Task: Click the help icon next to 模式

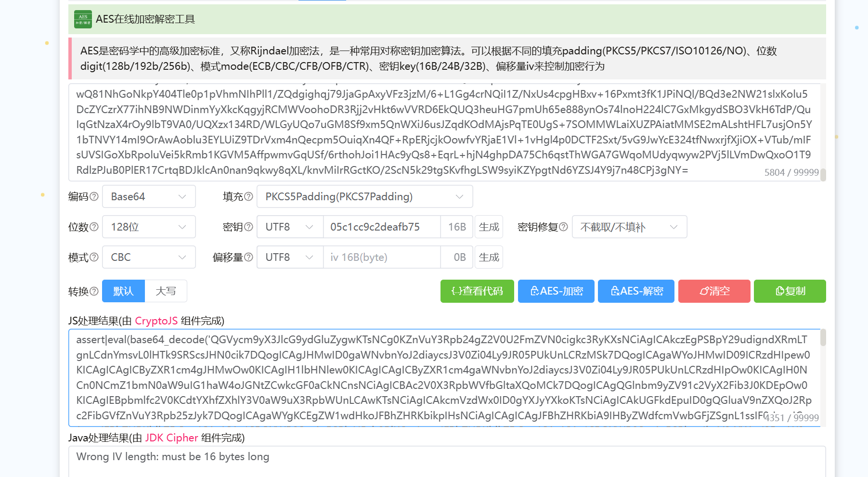Action: [x=94, y=257]
